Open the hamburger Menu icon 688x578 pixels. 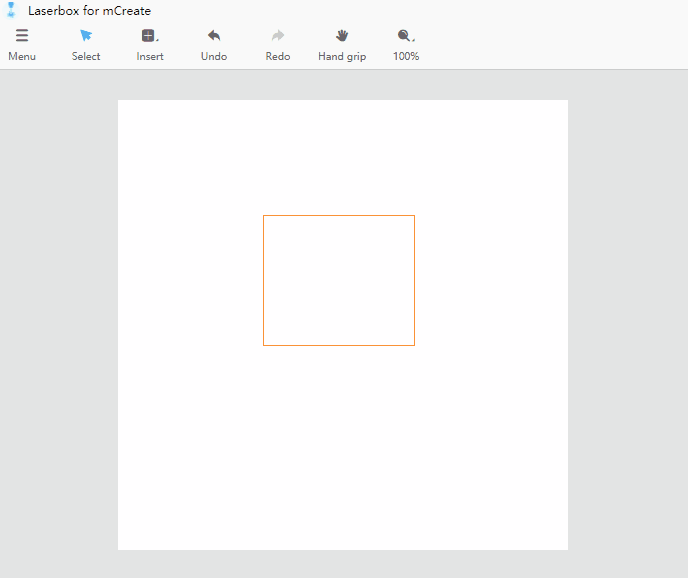(x=22, y=36)
